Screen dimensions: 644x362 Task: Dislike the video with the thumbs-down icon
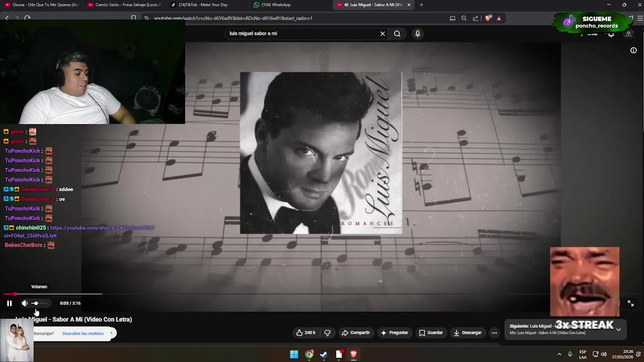point(328,333)
